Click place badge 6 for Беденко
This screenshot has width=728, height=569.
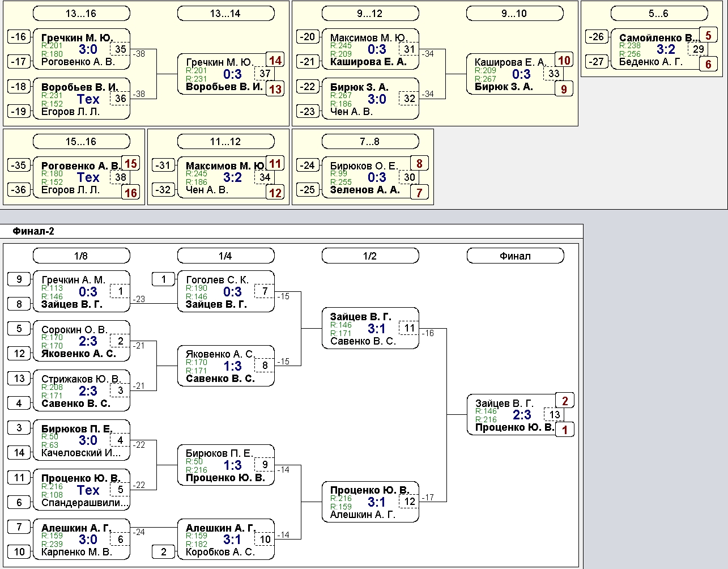click(708, 65)
